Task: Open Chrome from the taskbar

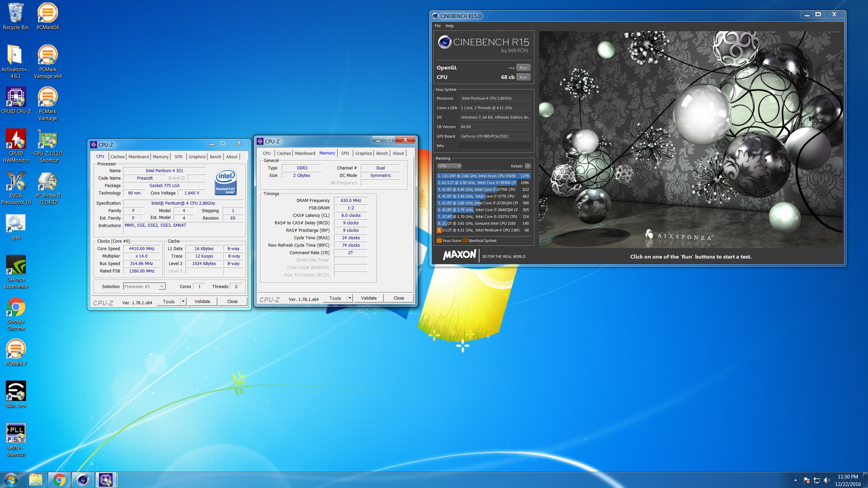Action: (x=59, y=480)
